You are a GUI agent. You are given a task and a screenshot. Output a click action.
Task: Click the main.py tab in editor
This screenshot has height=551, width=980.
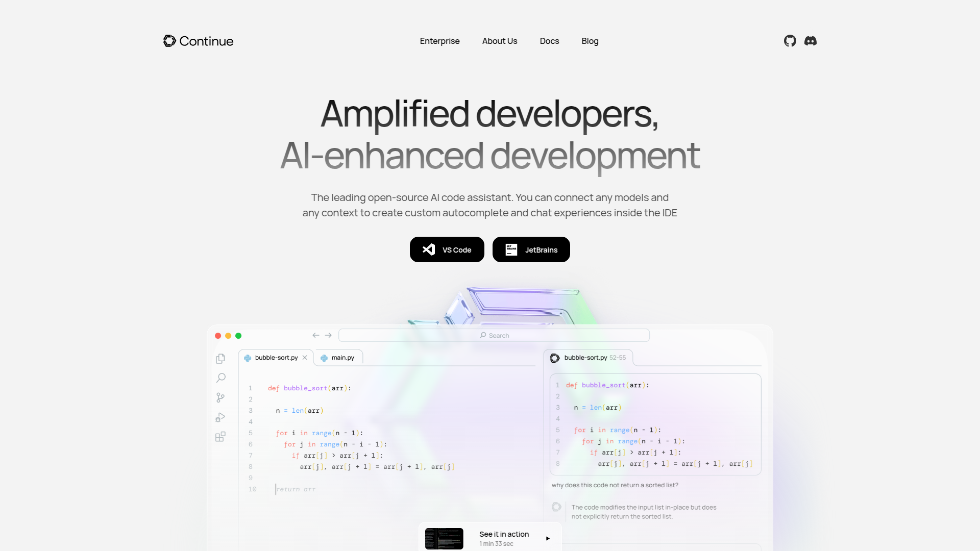pyautogui.click(x=337, y=357)
